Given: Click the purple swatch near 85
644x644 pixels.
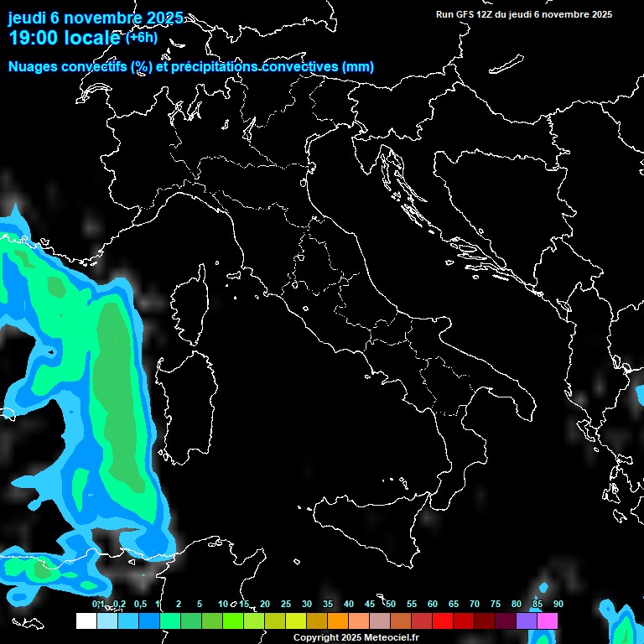Looking at the screenshot, I should (x=526, y=621).
